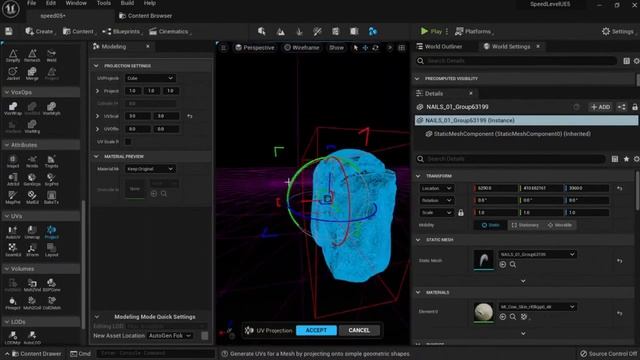
Task: Collapse the VoxOps category
Action: pos(7,92)
